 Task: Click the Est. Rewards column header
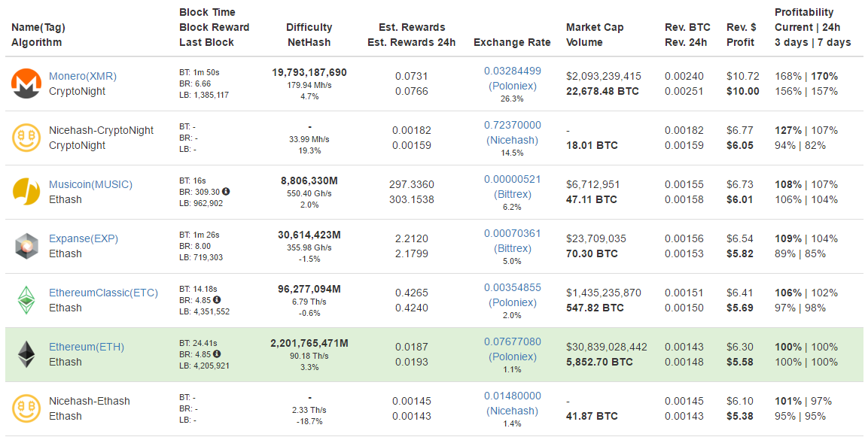click(x=411, y=35)
